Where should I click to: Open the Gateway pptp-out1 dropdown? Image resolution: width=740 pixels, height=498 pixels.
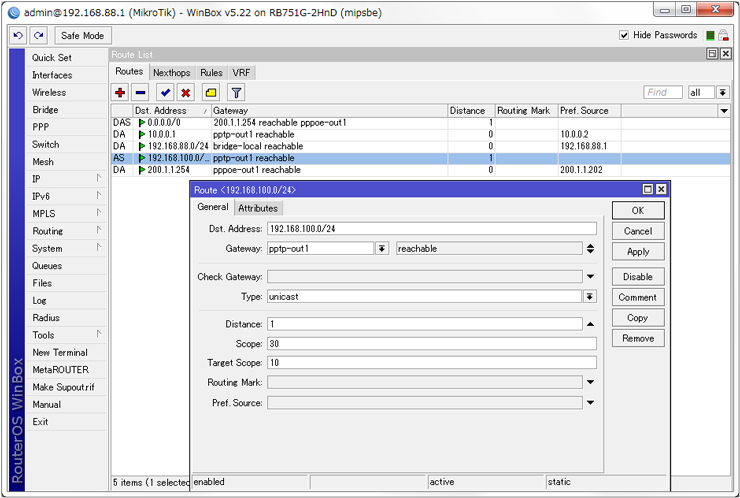(382, 248)
